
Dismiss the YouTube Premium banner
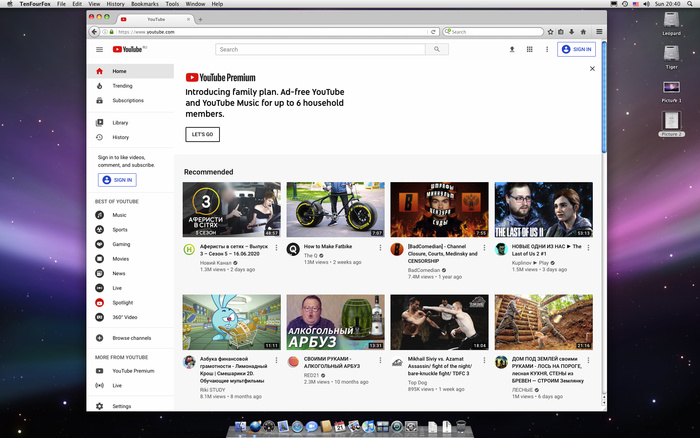click(592, 69)
